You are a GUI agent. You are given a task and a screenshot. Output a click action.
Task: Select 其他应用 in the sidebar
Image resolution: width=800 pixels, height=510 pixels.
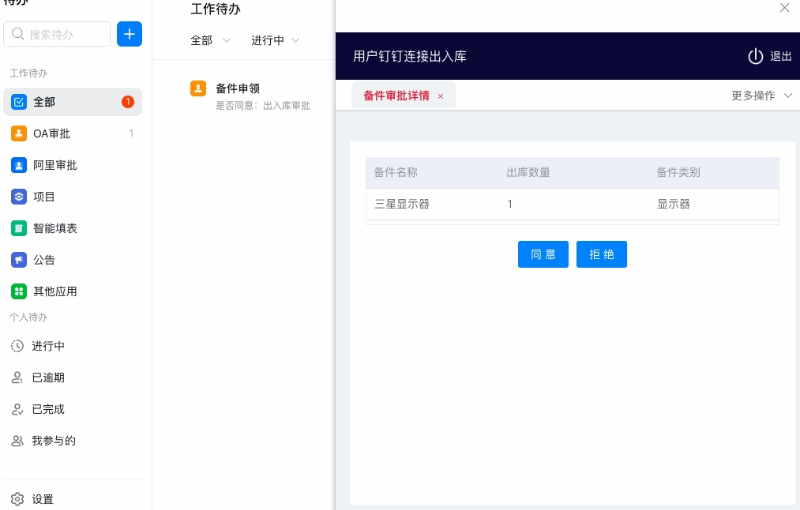pos(72,292)
